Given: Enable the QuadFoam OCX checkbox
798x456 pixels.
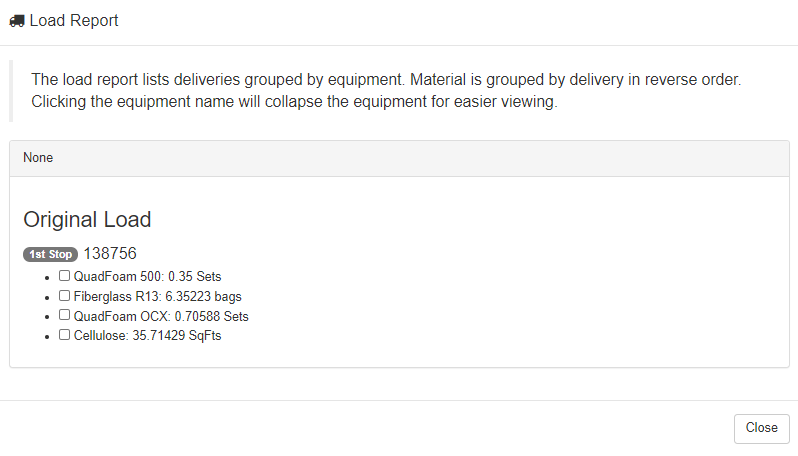Looking at the screenshot, I should click(64, 315).
